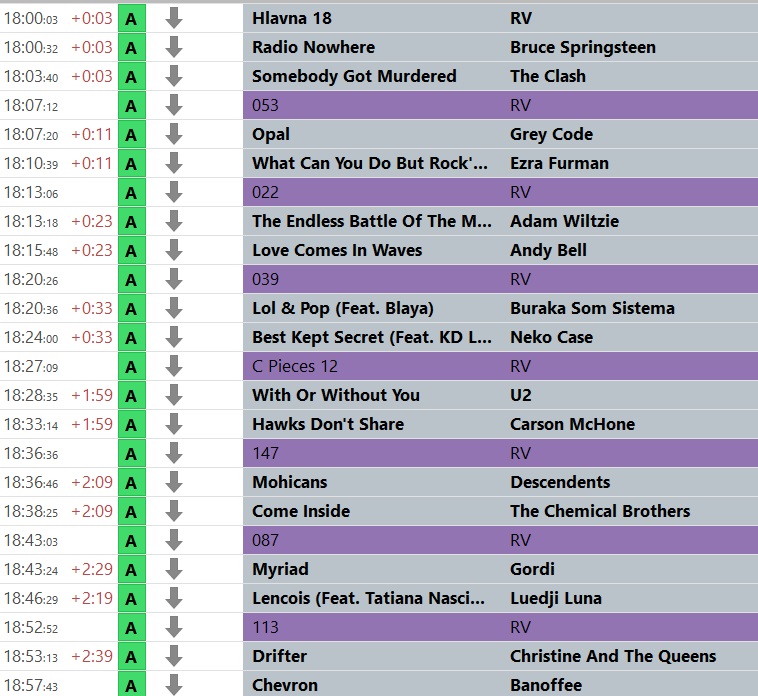Screen dimensions: 758x696
Task: Select The Clash artist cell
Action: point(548,76)
